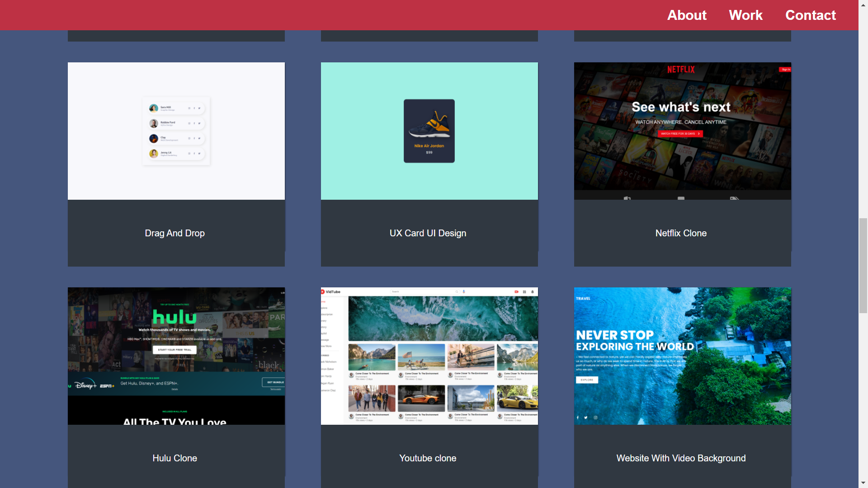Open the Website With Video Background thumbnail
The height and width of the screenshot is (488, 868).
tap(683, 356)
